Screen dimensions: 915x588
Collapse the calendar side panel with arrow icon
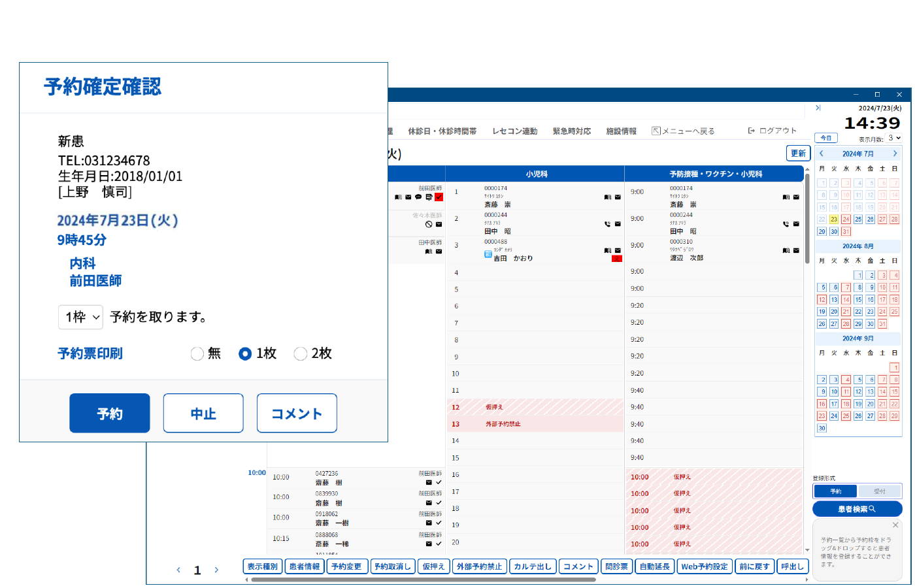point(818,108)
